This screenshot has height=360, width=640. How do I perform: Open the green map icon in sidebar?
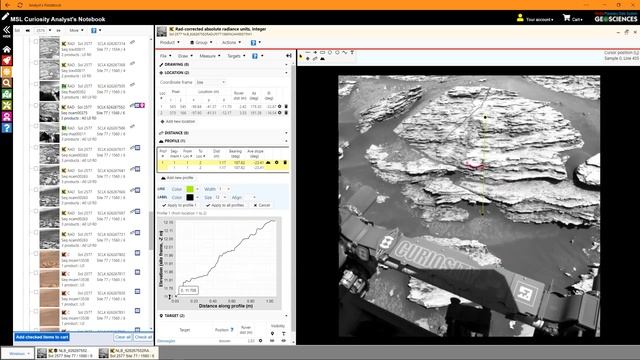click(7, 94)
